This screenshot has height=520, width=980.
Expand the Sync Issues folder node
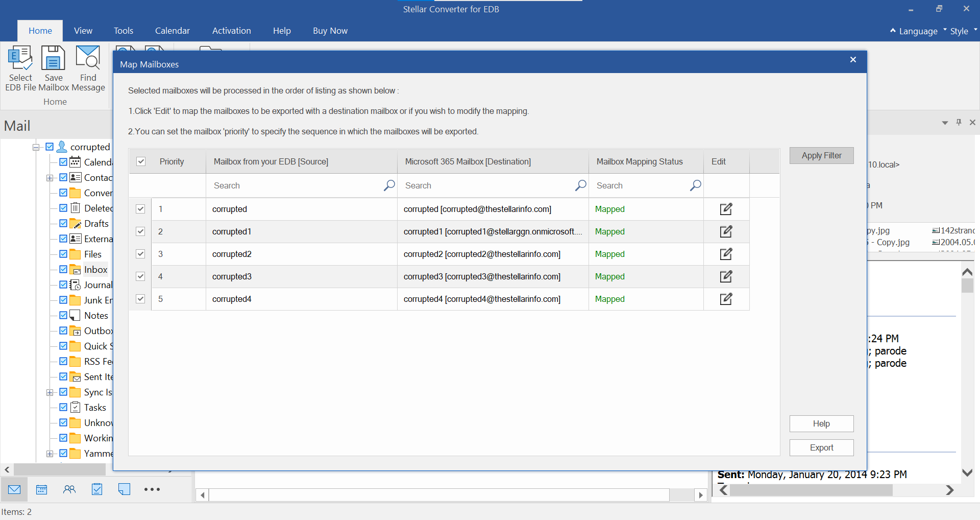(50, 392)
